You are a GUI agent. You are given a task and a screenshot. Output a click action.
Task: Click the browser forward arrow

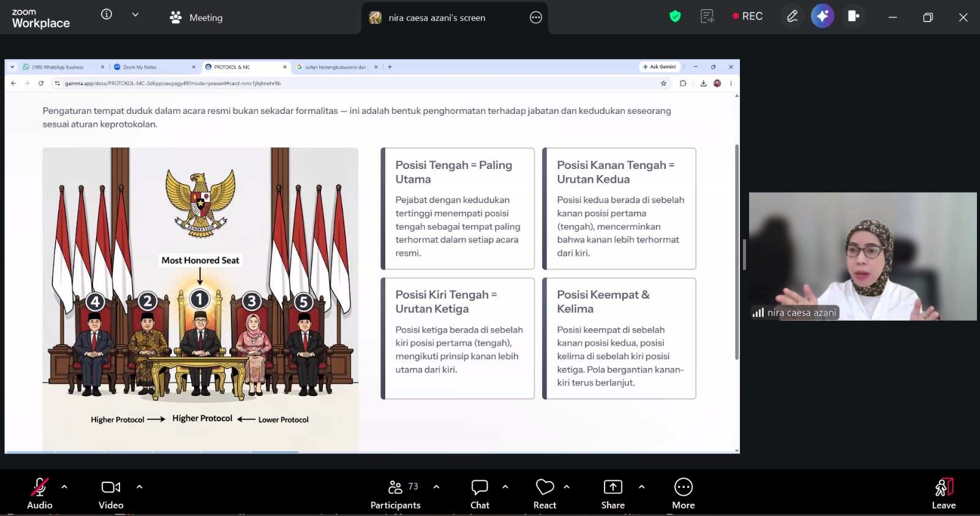27,83
